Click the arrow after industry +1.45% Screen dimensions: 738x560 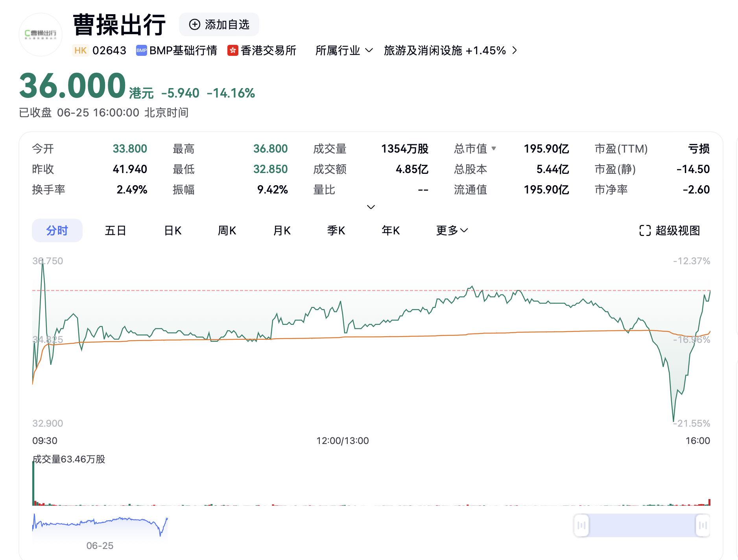515,50
